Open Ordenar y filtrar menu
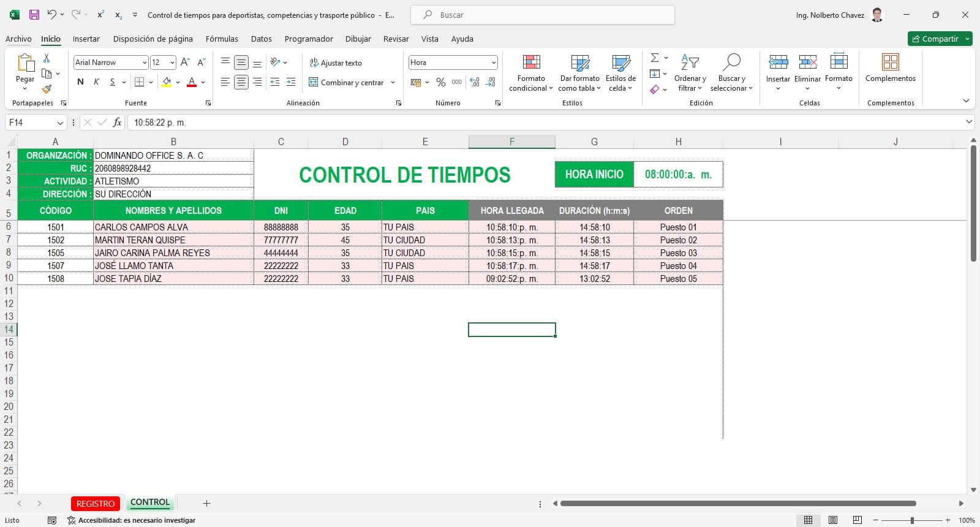Image resolution: width=980 pixels, height=527 pixels. [x=690, y=73]
